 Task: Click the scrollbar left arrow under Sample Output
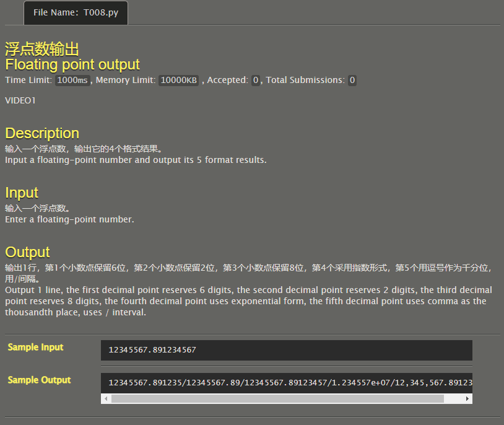click(x=105, y=398)
